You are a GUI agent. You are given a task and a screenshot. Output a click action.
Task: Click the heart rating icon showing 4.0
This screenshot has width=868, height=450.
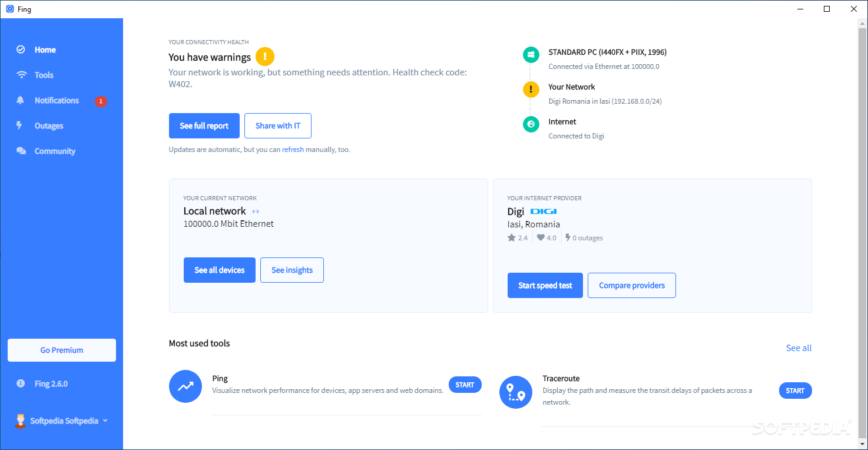541,238
